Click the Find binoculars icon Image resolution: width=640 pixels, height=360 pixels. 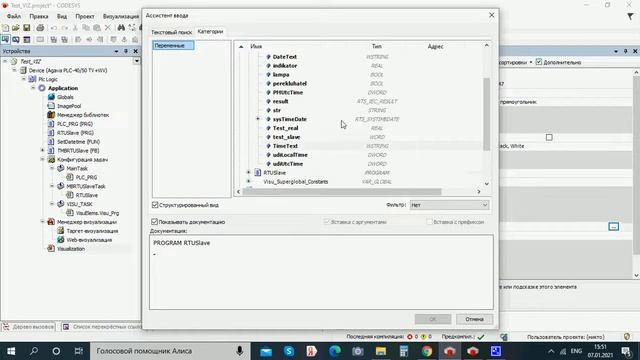[121, 28]
